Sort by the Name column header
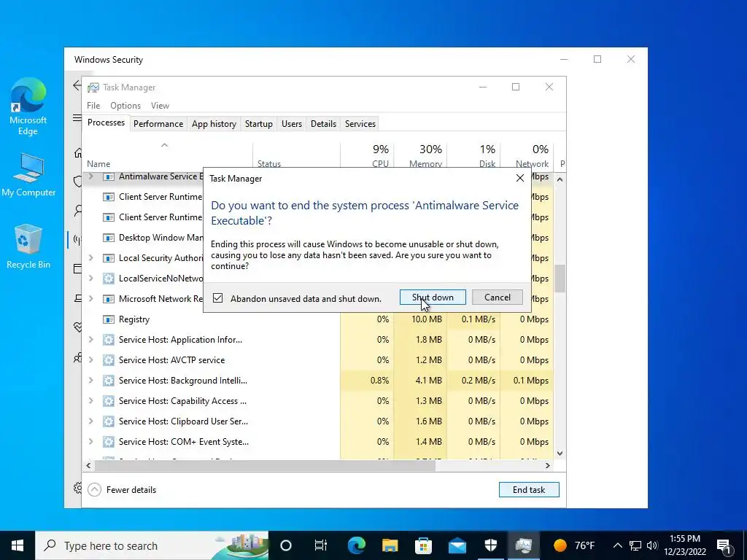This screenshot has width=747, height=560. (167, 156)
